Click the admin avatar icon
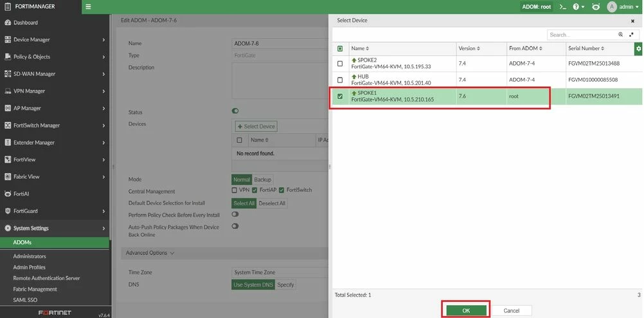This screenshot has height=318, width=644. pos(612,7)
